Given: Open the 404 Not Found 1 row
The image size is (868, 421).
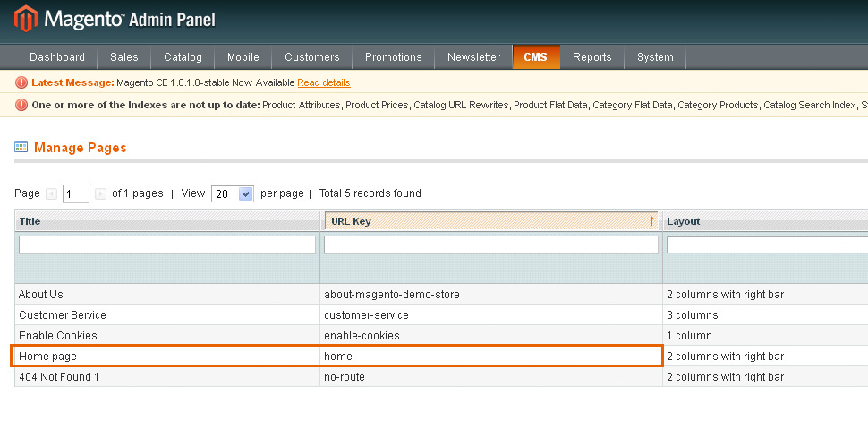Looking at the screenshot, I should 441,377.
